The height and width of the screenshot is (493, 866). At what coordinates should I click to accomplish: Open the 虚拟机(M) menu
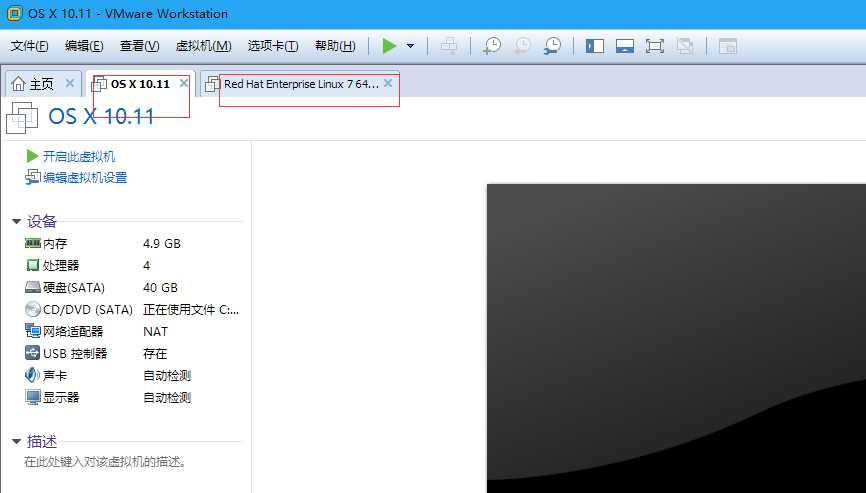(203, 46)
